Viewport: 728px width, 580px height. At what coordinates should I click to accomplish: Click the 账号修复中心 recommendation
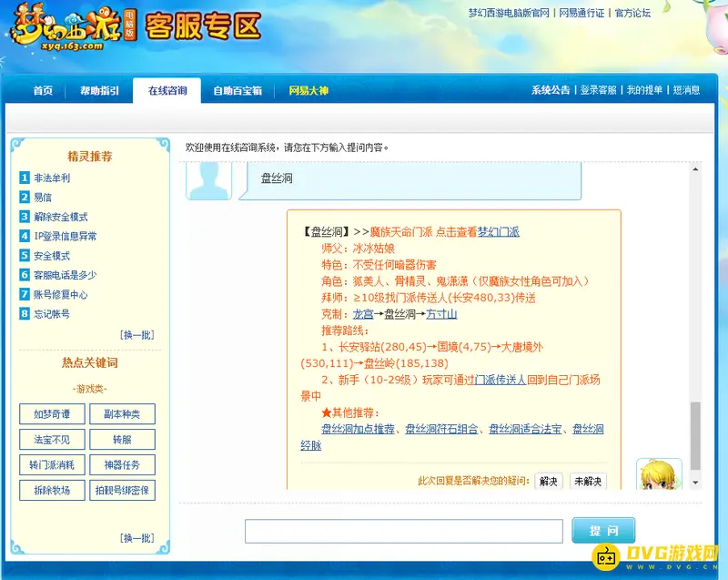pyautogui.click(x=60, y=295)
